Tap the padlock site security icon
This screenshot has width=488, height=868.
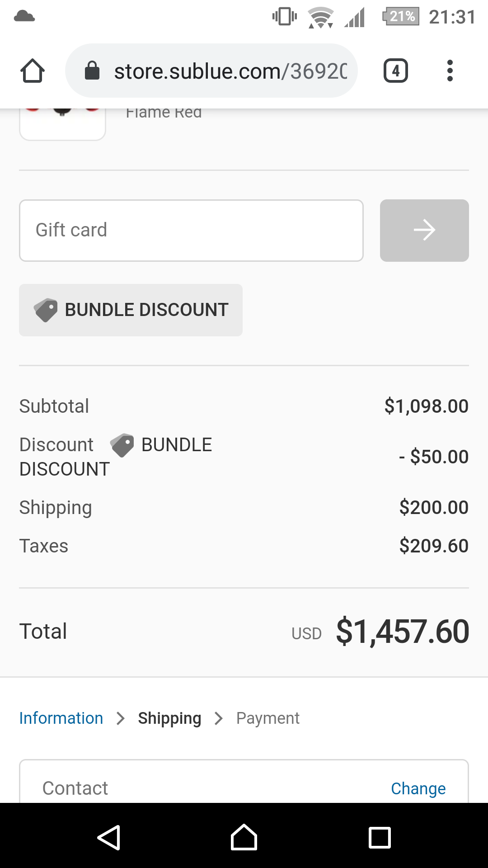(92, 71)
